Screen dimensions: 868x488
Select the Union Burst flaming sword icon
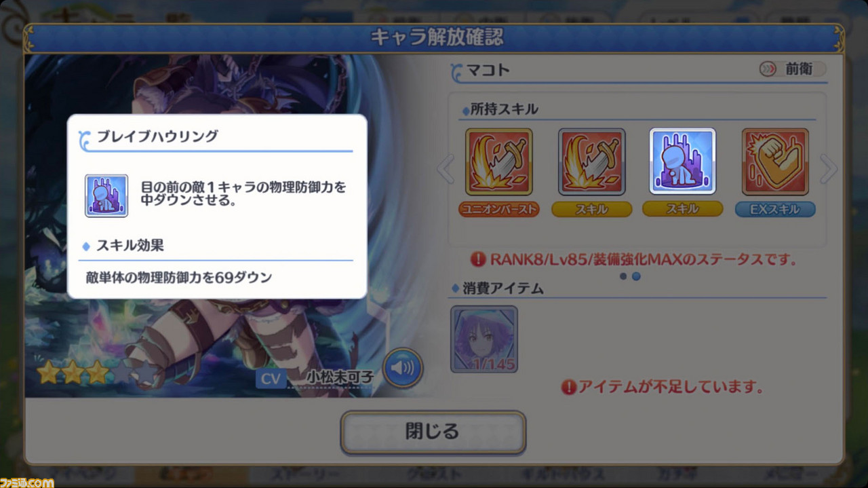click(499, 162)
